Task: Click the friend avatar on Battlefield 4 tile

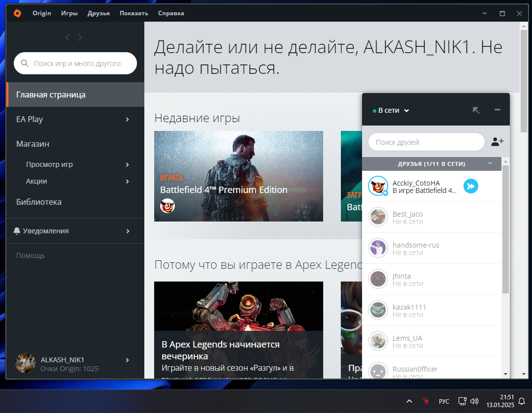Action: (167, 206)
